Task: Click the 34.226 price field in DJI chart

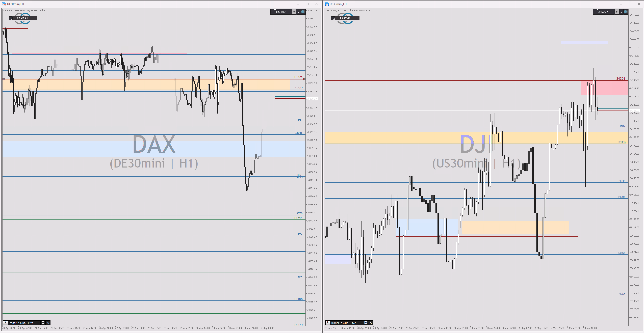Action: (x=603, y=12)
